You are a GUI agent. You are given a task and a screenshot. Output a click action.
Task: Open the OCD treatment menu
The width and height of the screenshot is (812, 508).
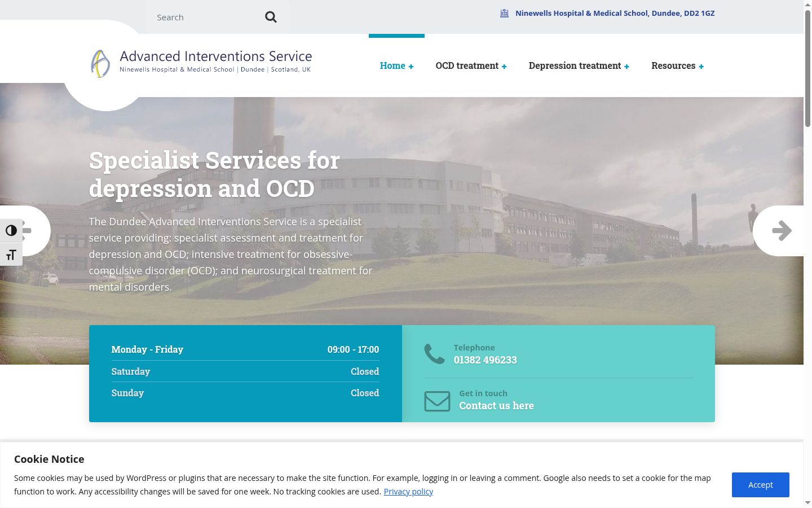pos(467,65)
